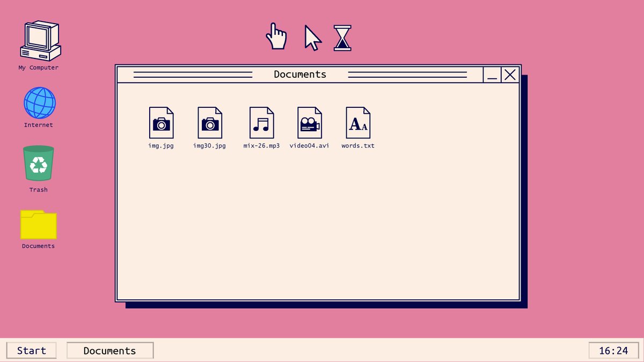Click the Documents label under the folder icon

point(38,246)
